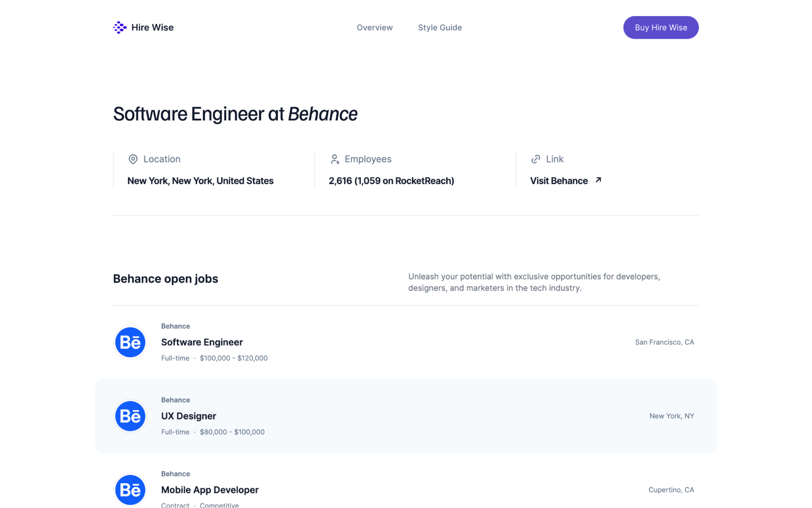
Task: Click 'Full-time' text under UX Designer
Action: (x=175, y=432)
